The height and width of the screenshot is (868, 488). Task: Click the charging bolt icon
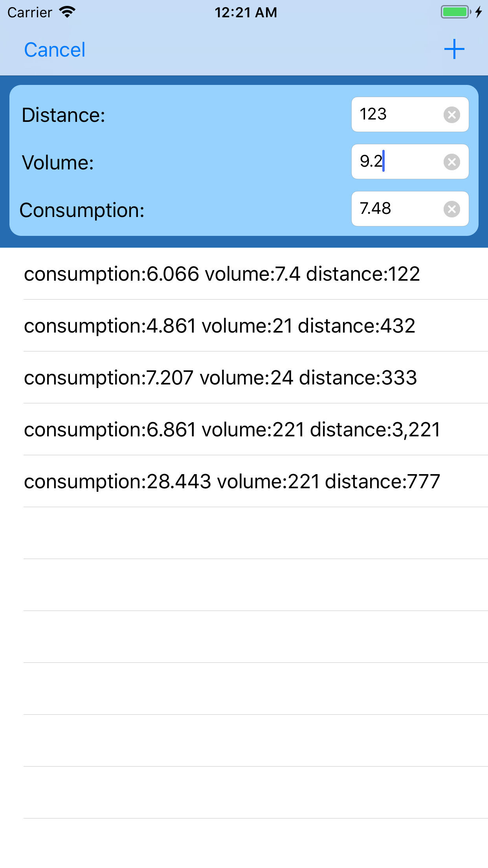pos(479,12)
